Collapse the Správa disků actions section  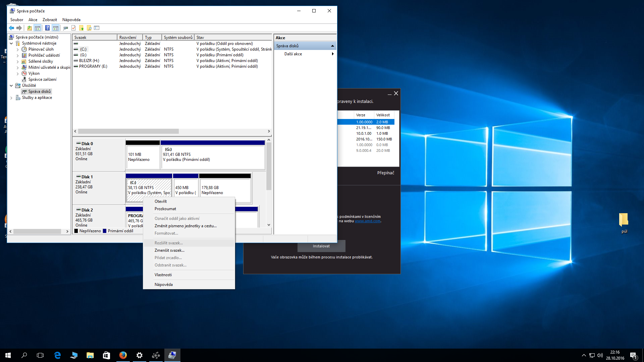click(x=332, y=46)
